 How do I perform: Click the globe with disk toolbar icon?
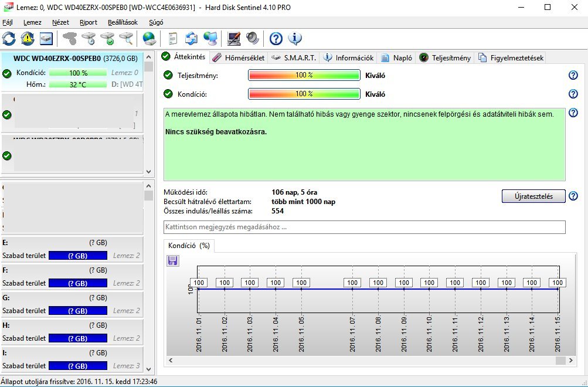(149, 39)
